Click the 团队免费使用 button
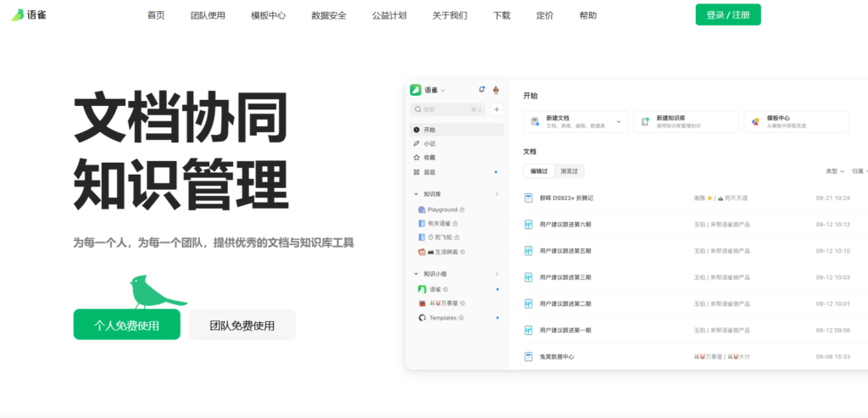 (242, 325)
